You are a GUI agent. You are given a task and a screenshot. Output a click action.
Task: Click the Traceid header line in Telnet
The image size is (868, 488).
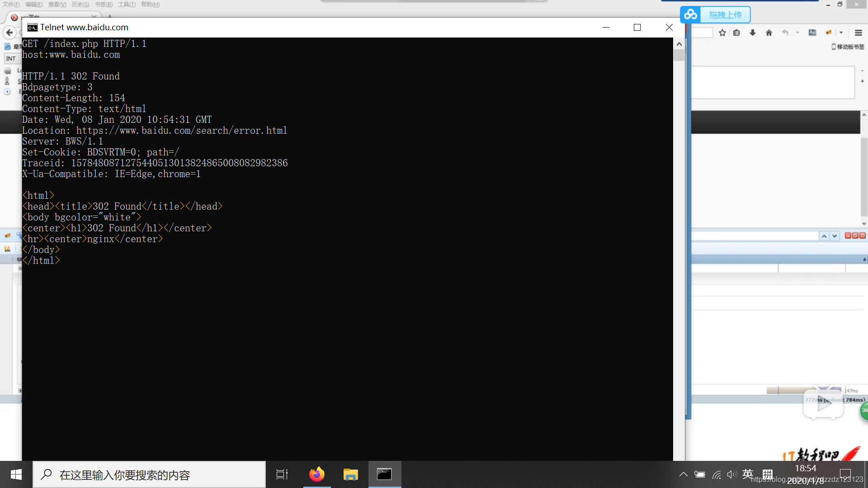point(155,163)
